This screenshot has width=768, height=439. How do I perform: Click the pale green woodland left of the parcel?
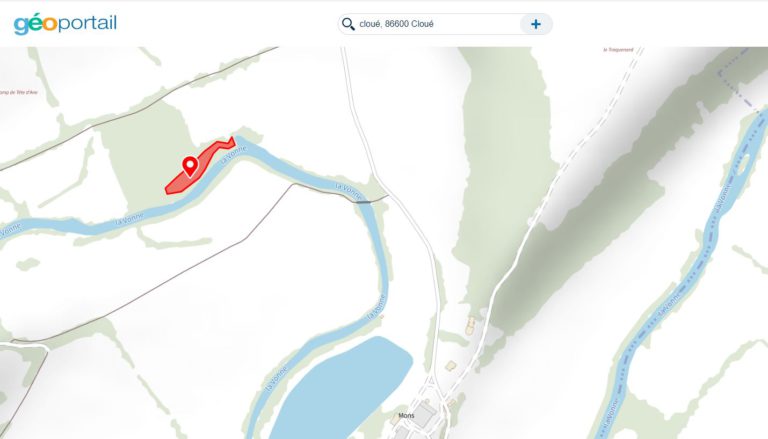(147, 157)
